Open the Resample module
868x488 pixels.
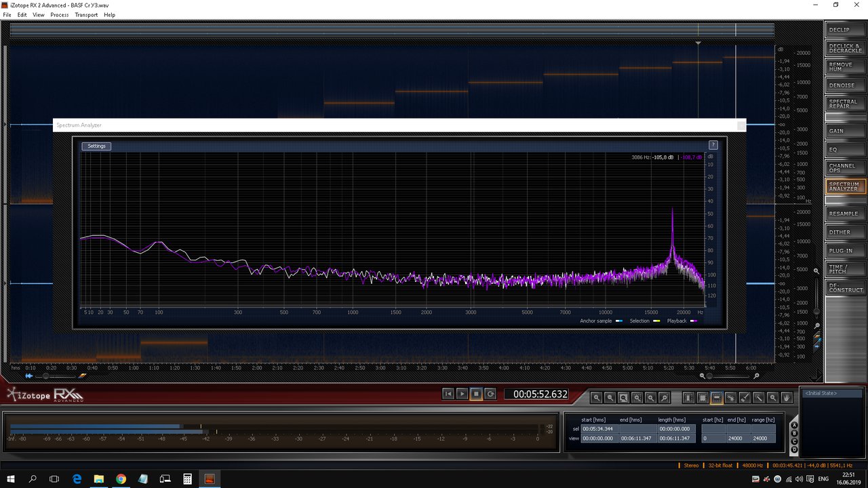(x=844, y=213)
